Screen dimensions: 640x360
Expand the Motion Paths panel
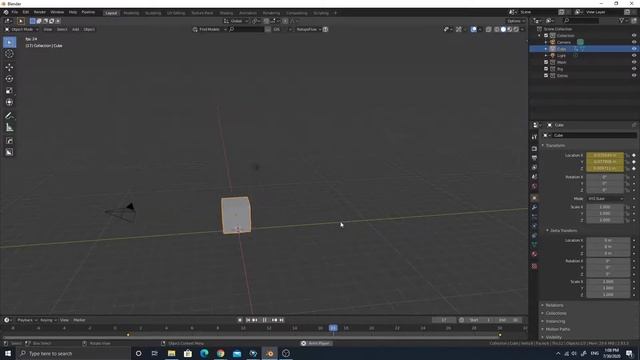pos(557,329)
